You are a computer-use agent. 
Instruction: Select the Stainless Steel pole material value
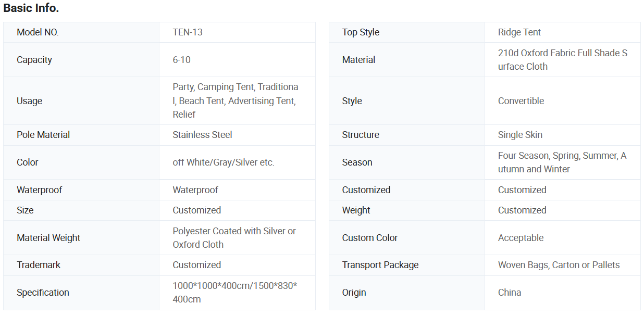202,135
